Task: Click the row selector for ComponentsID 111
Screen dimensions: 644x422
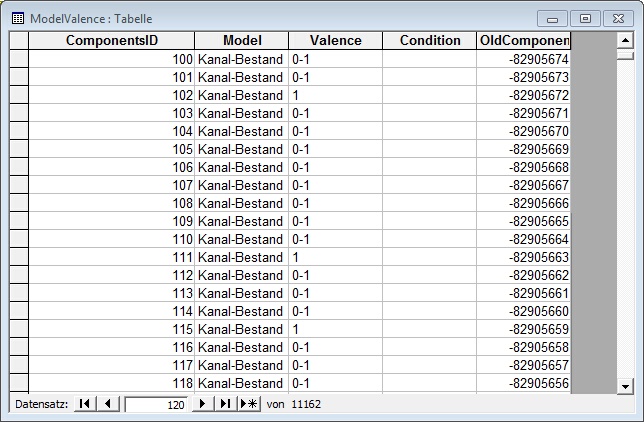Action: pos(18,257)
